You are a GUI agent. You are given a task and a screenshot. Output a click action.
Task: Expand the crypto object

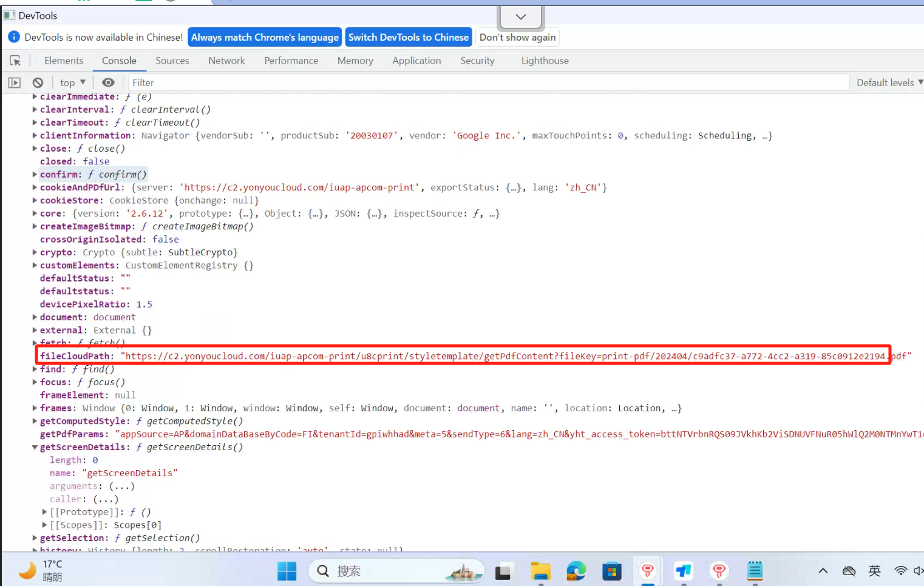35,252
